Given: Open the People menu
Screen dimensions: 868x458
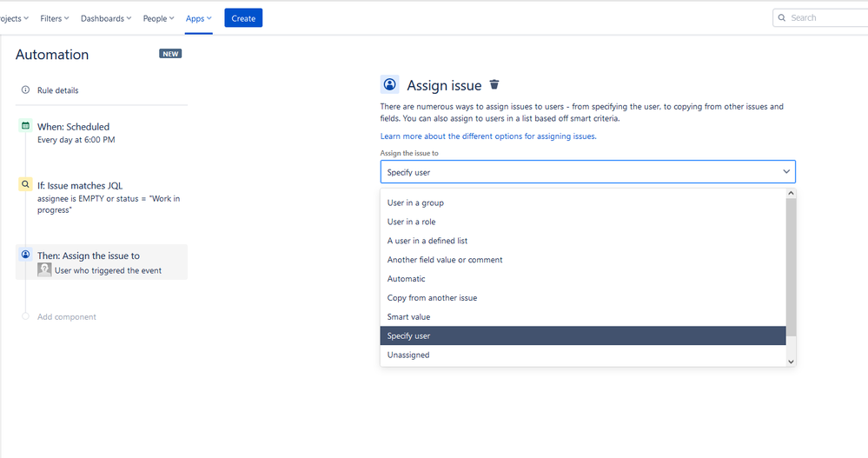Looking at the screenshot, I should click(158, 18).
